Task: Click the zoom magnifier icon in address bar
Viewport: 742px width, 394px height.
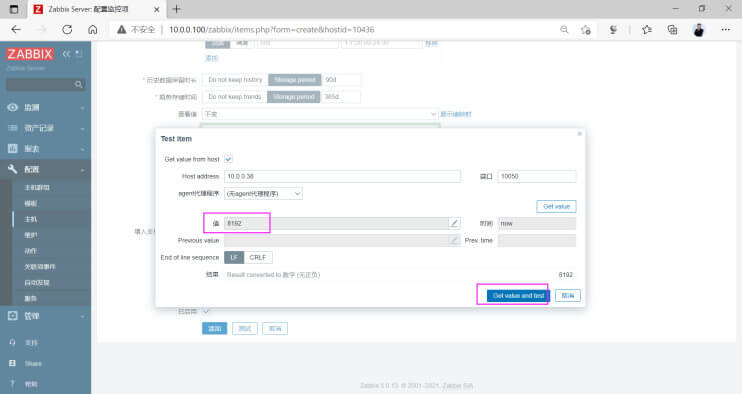Action: click(x=564, y=29)
